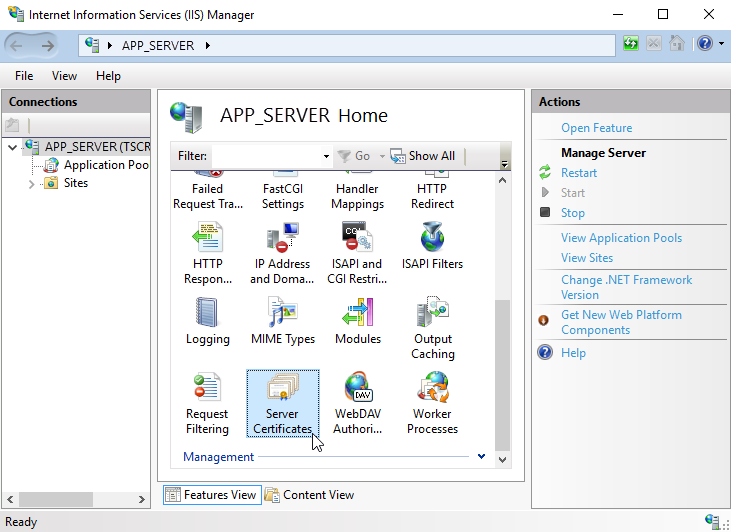The height and width of the screenshot is (532, 731).
Task: Click View Application Pools link
Action: click(x=621, y=238)
